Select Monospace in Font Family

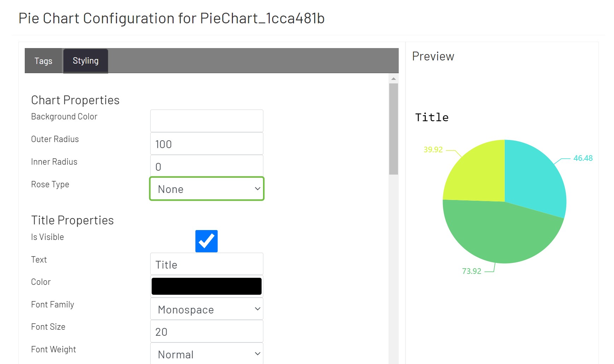[206, 309]
